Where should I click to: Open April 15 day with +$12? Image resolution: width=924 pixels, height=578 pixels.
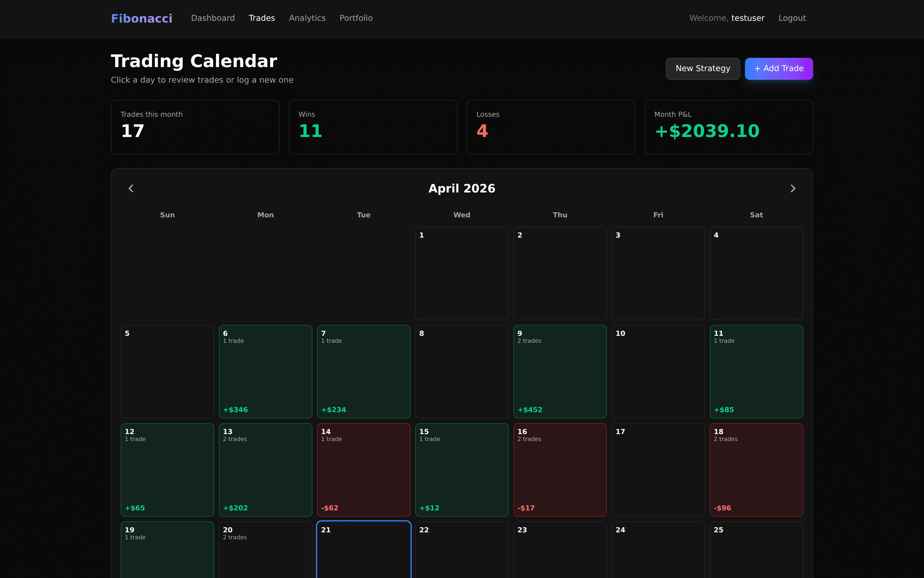[x=462, y=470]
